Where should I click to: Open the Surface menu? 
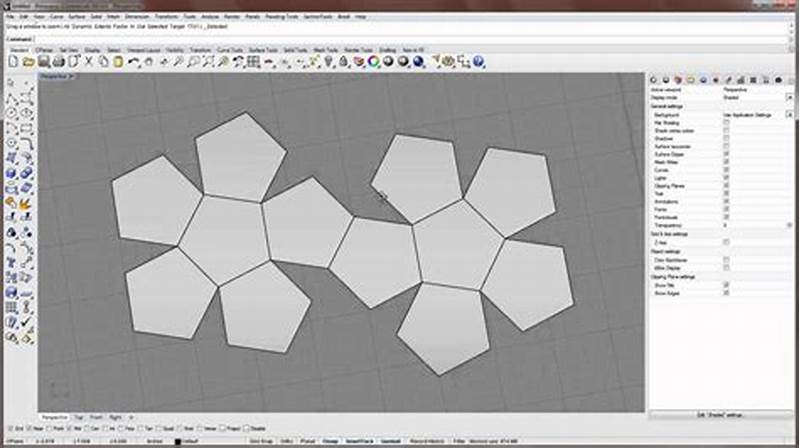(77, 17)
